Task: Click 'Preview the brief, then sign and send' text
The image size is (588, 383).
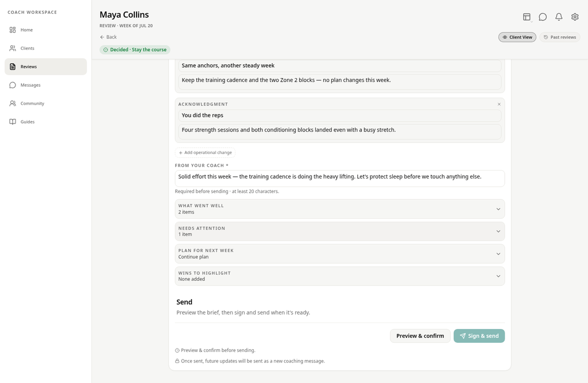Action: click(243, 312)
